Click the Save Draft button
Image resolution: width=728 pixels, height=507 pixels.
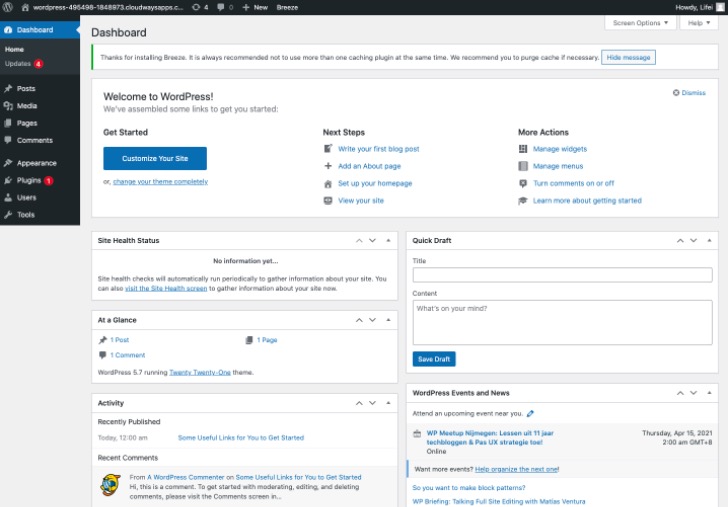(434, 359)
